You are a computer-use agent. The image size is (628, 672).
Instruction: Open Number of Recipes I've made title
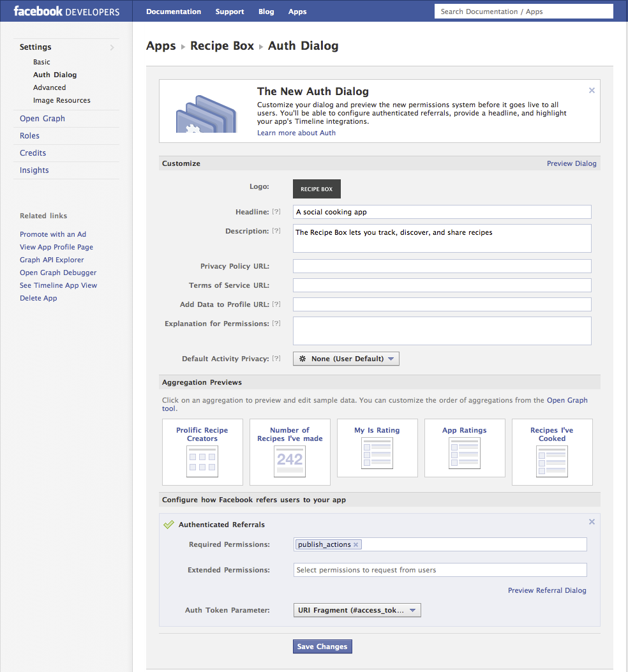click(290, 434)
